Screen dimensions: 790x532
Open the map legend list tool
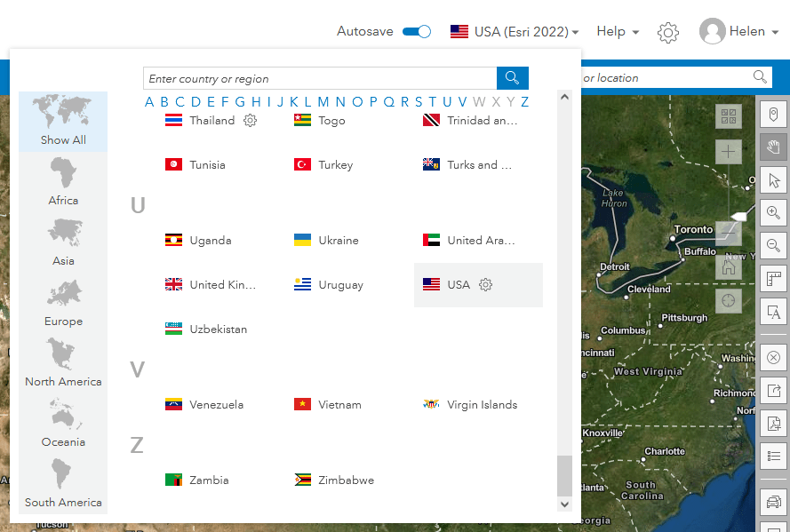tap(773, 457)
